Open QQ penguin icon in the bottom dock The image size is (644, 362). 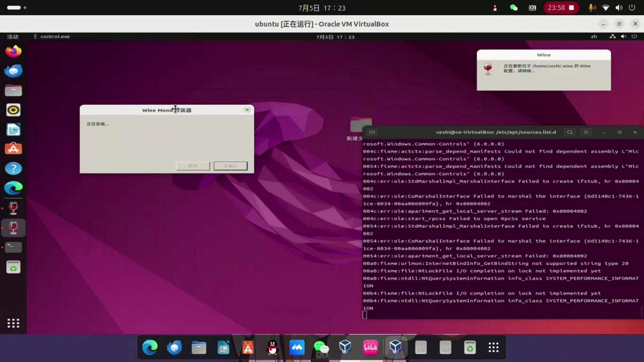coord(272,348)
